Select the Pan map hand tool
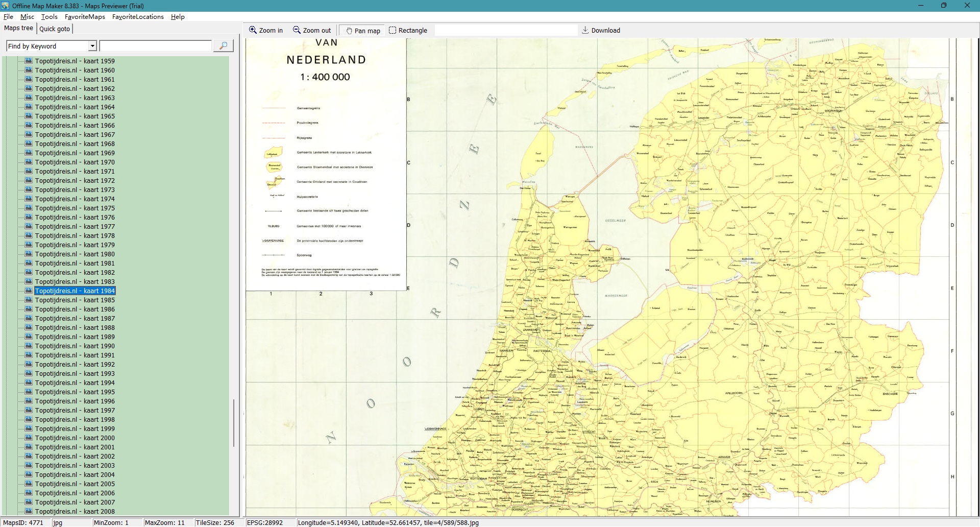Image resolution: width=980 pixels, height=527 pixels. (x=349, y=31)
